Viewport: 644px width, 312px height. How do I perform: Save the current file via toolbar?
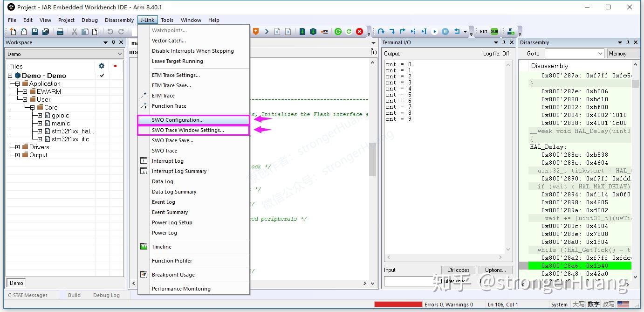coord(34,31)
